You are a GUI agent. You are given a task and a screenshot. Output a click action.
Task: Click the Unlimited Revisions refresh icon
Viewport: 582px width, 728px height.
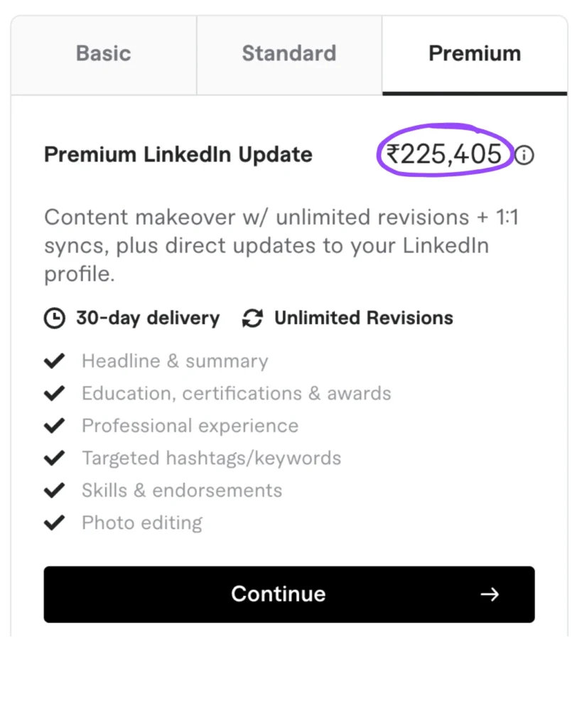(252, 318)
